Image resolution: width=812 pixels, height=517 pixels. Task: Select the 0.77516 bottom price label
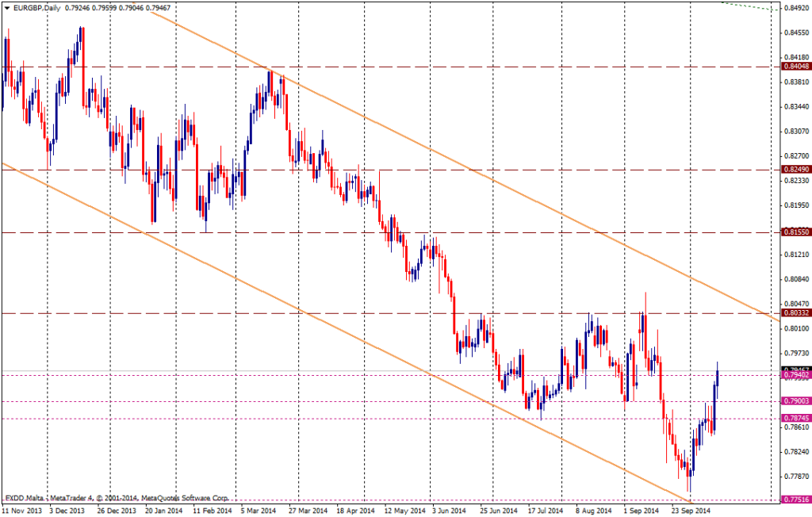click(x=796, y=500)
